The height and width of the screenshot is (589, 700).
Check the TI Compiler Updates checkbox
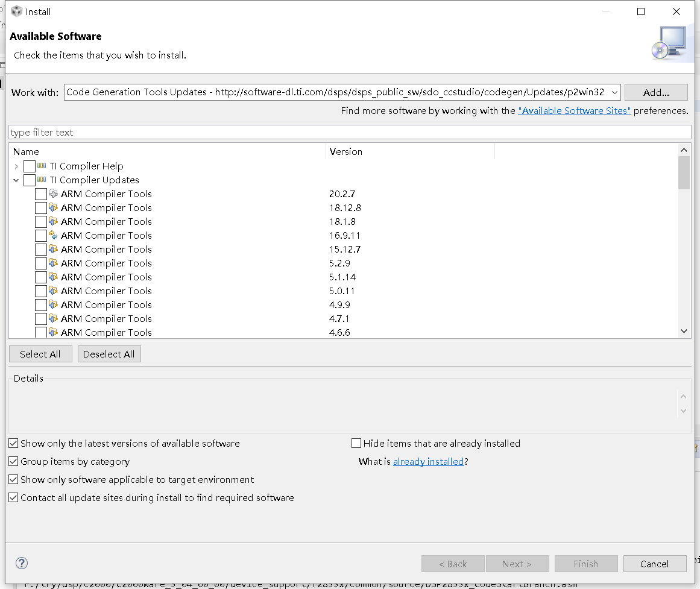tap(30, 180)
